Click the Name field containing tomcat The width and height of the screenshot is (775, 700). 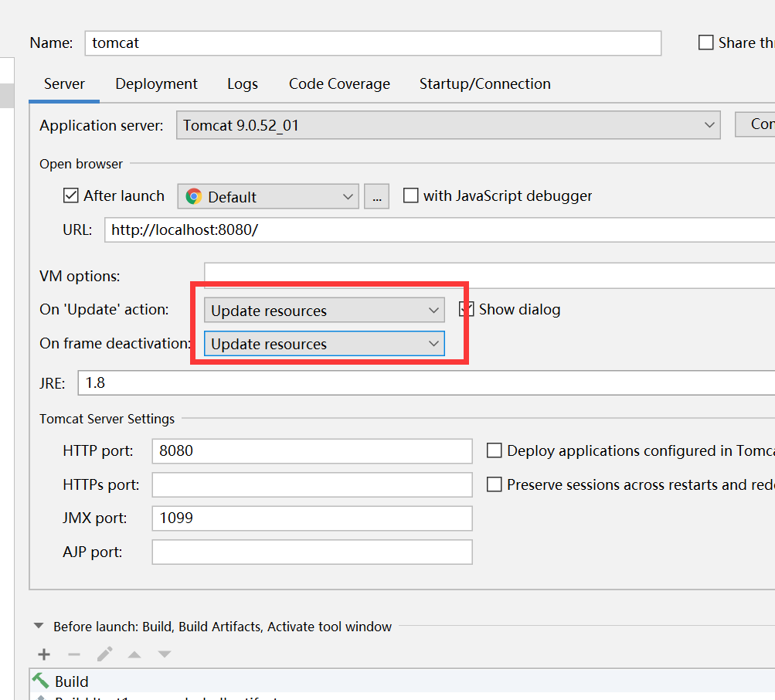tap(373, 43)
